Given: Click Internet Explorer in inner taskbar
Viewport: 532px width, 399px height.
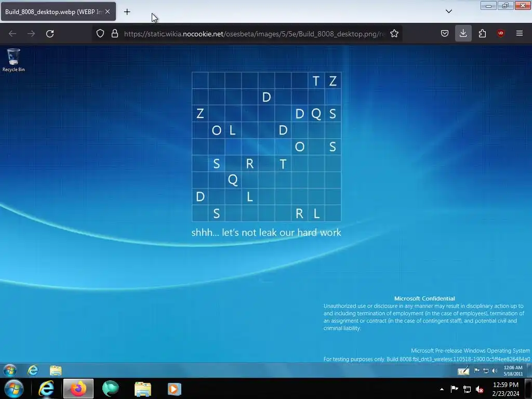Looking at the screenshot, I should tap(33, 370).
